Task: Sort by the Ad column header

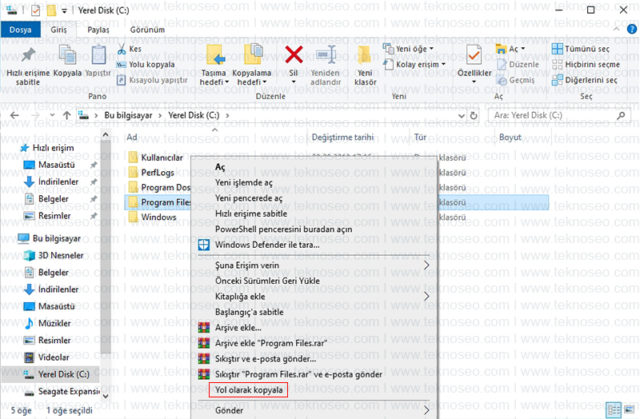Action: click(132, 137)
